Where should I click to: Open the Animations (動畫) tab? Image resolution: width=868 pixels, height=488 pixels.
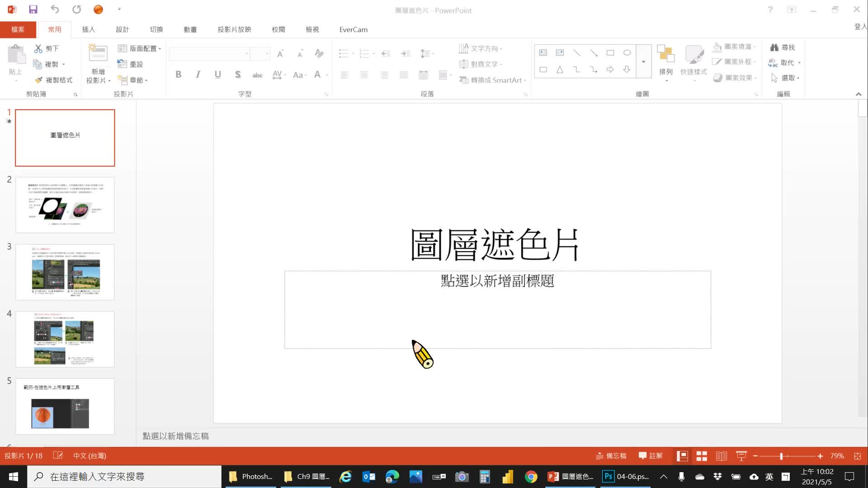coord(190,29)
